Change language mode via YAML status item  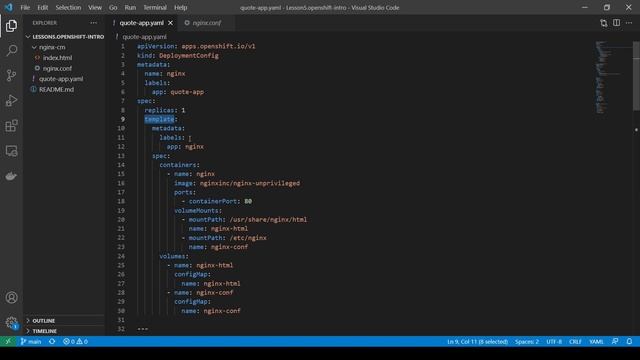point(596,341)
